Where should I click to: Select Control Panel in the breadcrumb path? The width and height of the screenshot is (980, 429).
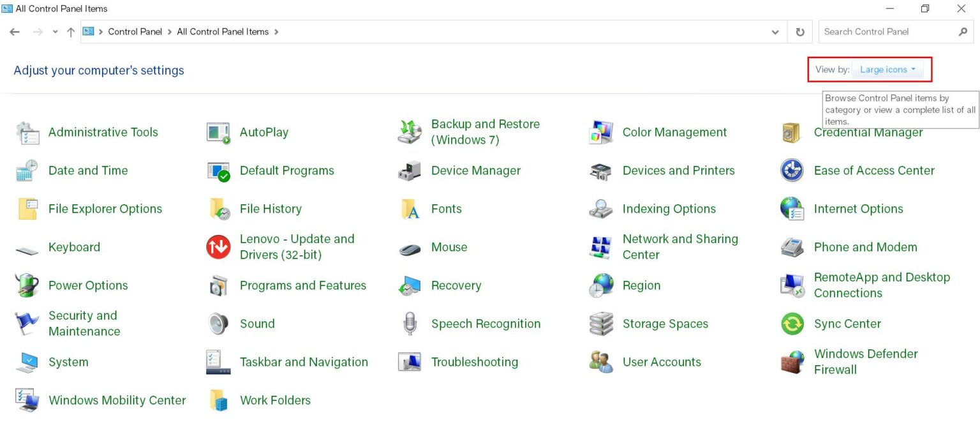tap(135, 32)
